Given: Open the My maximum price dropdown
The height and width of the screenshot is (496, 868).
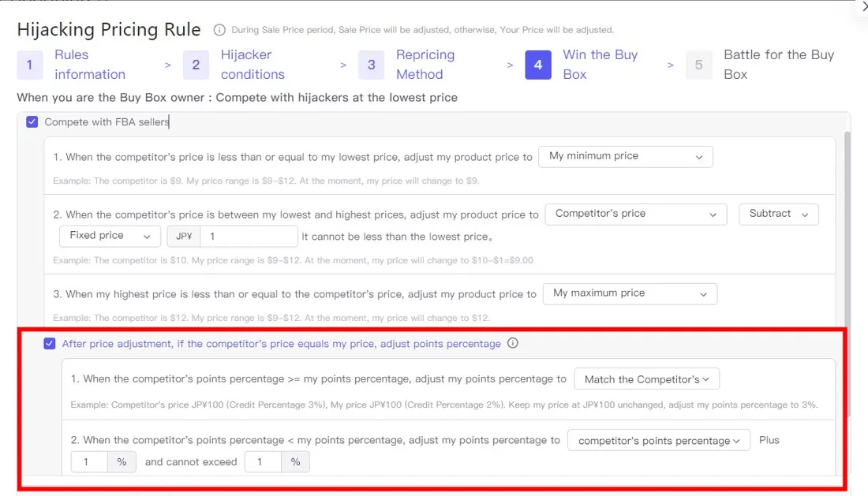Looking at the screenshot, I should click(630, 293).
